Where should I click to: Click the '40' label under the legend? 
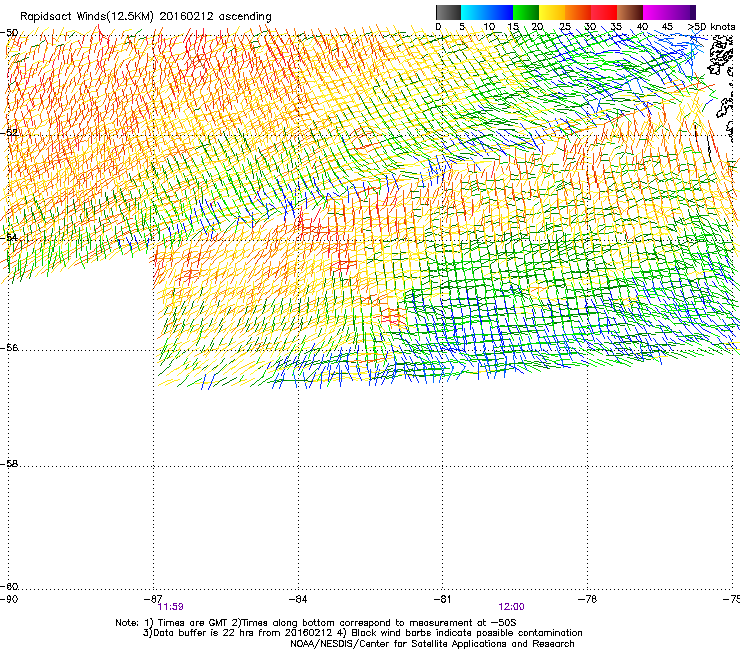pos(642,27)
